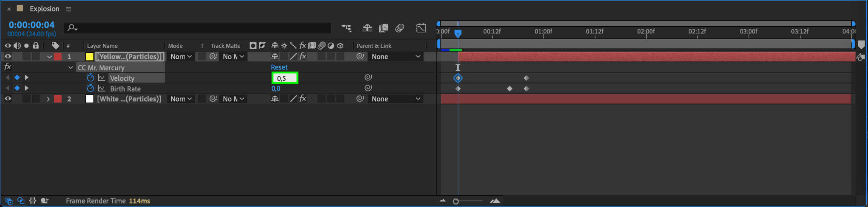Reset the CC Mr. Mercury effect
The height and width of the screenshot is (207, 868).
279,67
